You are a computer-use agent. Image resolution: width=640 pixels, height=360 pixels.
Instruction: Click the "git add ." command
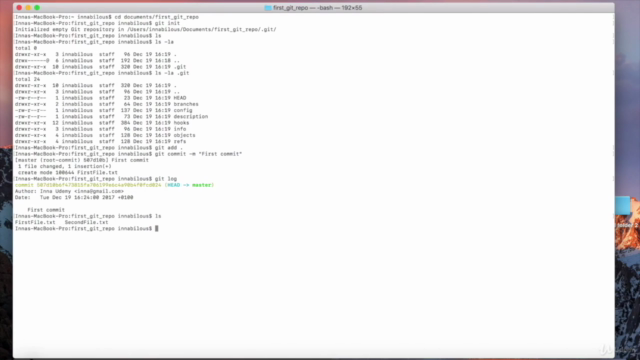[x=169, y=148]
